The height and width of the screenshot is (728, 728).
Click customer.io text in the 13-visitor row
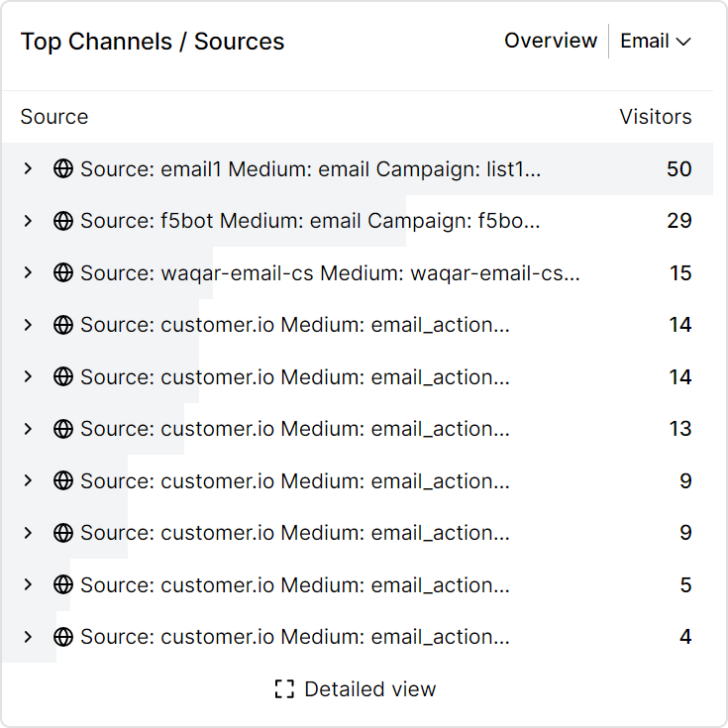pos(295,429)
